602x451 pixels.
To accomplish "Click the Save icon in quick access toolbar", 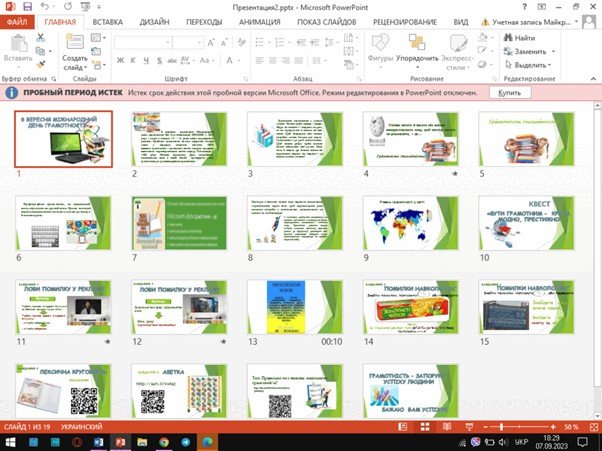I will point(31,6).
